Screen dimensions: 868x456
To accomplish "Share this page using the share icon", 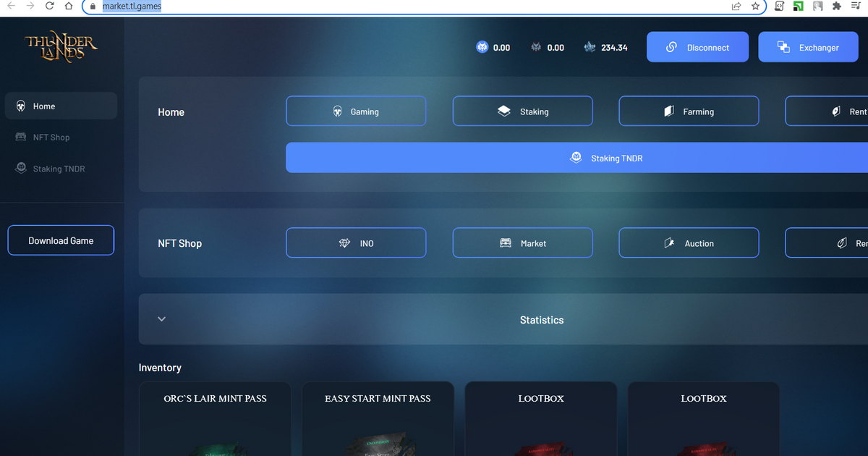I will click(736, 6).
